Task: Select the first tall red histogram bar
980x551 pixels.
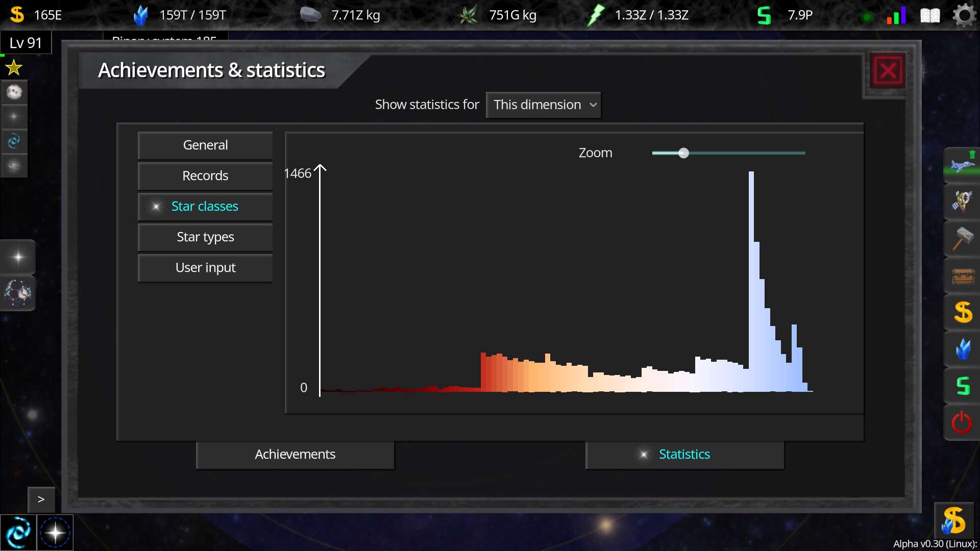Action: pos(483,372)
